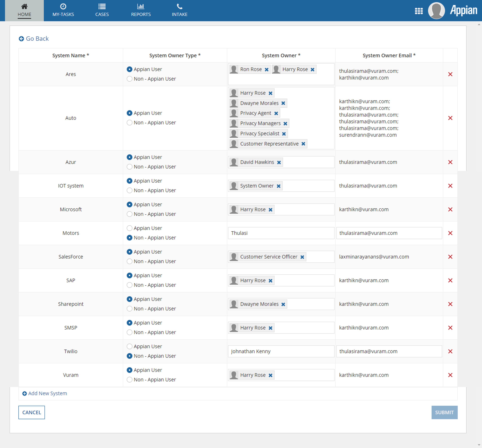Open the user profile avatar menu
482x448 pixels.
(436, 10)
